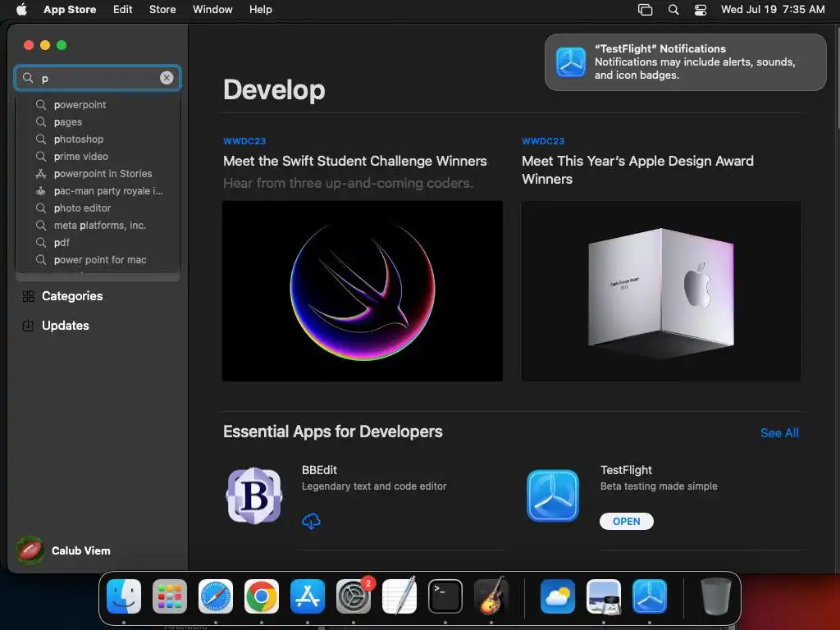The width and height of the screenshot is (840, 630).
Task: Open the Help menu
Action: [x=260, y=9]
